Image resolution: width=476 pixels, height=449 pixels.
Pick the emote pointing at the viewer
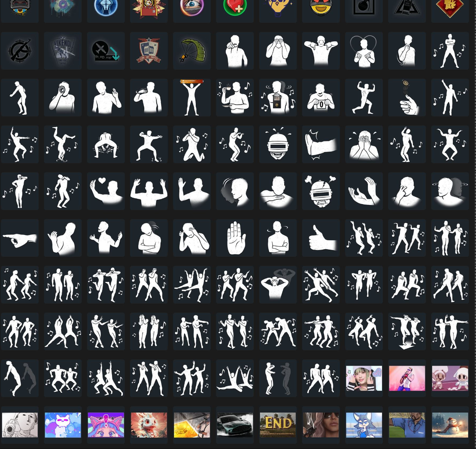click(x=235, y=51)
